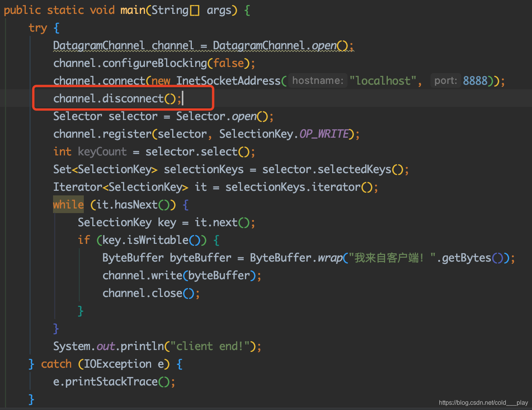Click the InetSocketAddress constructor
This screenshot has width=532, height=410.
click(x=228, y=81)
